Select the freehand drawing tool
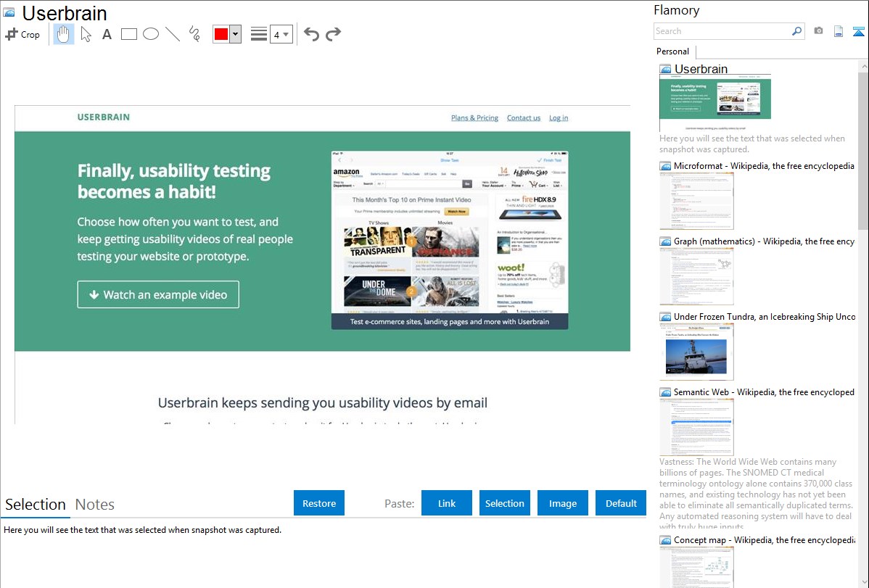 194,34
